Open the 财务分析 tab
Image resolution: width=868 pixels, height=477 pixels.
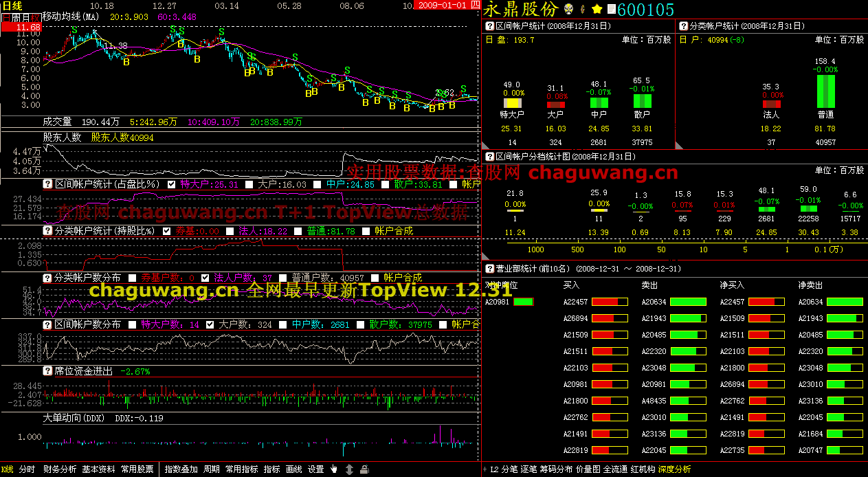[60, 469]
